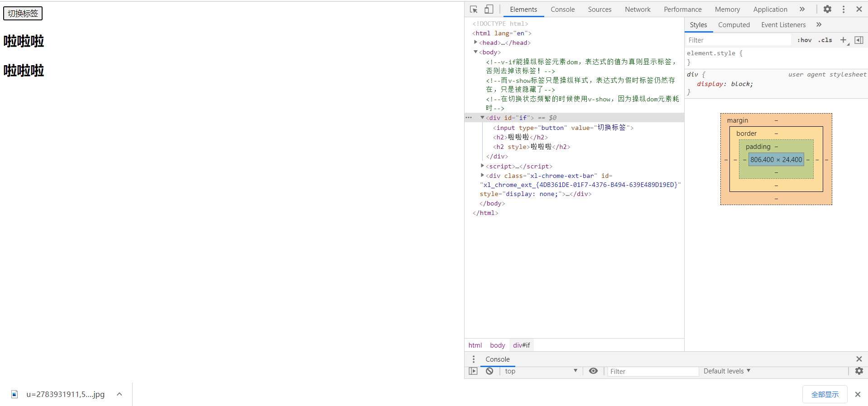Expand the head element node
The height and width of the screenshot is (406, 868).
[x=475, y=42]
